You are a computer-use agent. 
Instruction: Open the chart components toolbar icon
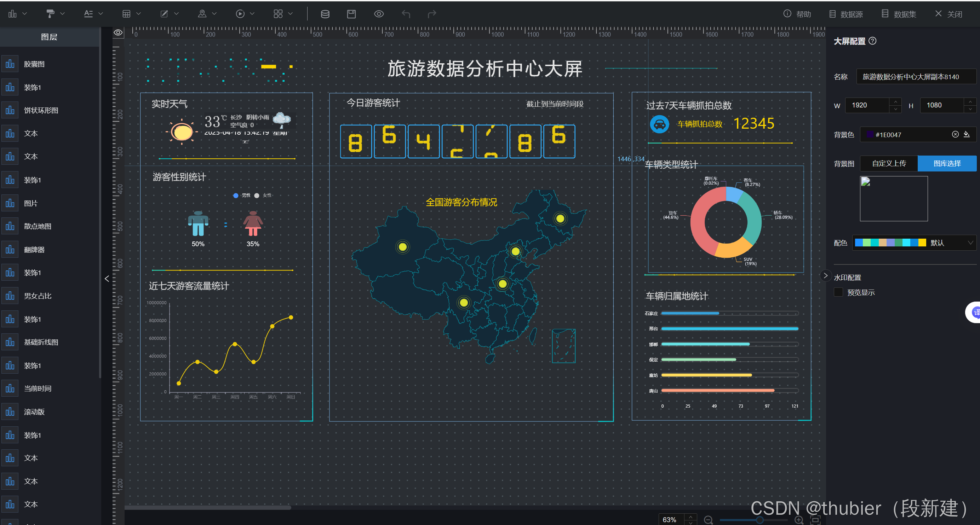click(12, 14)
